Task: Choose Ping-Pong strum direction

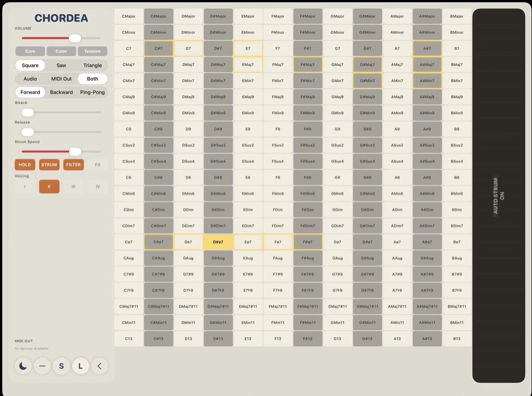Action: 92,92
